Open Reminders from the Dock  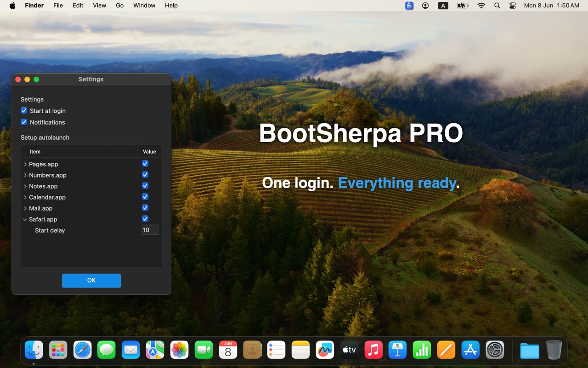point(277,350)
